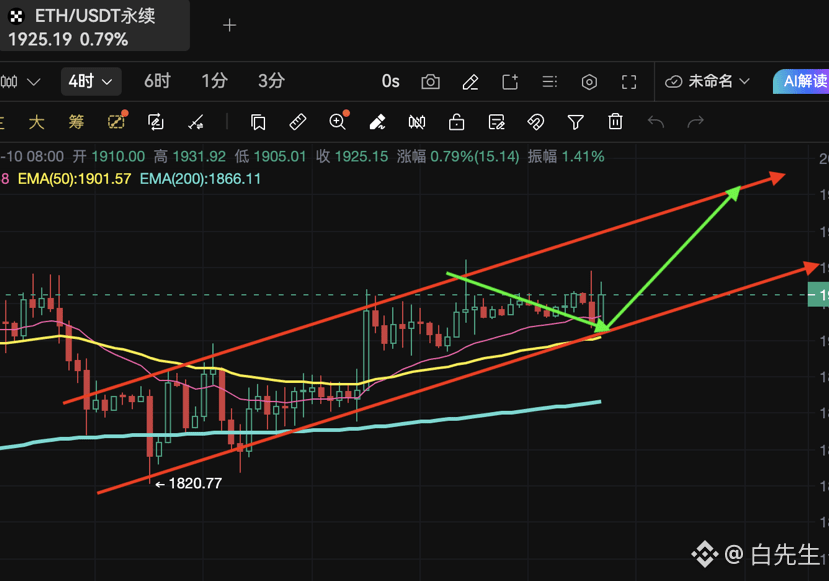829x581 pixels.
Task: Open the note edit icon
Action: pos(496,122)
